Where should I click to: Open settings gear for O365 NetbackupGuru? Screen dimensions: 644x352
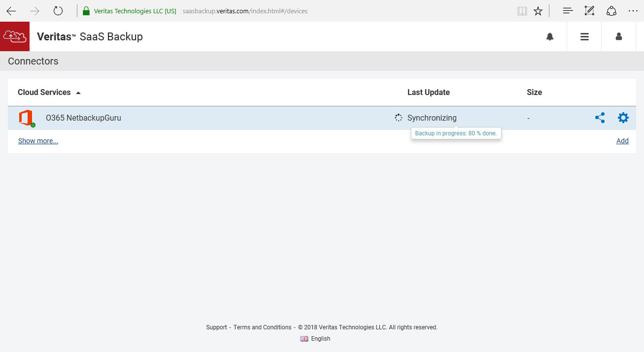tap(623, 118)
